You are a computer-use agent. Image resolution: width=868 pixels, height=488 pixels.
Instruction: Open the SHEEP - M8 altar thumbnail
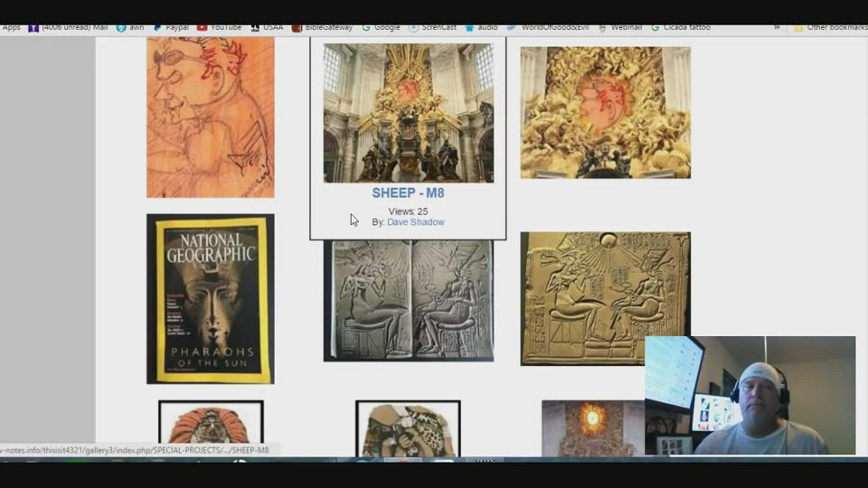408,113
